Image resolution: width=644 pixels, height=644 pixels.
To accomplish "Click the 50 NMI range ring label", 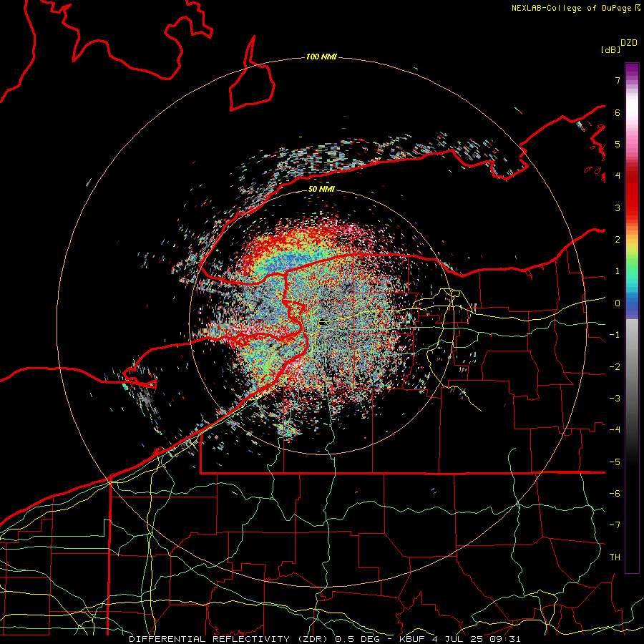I will tap(321, 189).
